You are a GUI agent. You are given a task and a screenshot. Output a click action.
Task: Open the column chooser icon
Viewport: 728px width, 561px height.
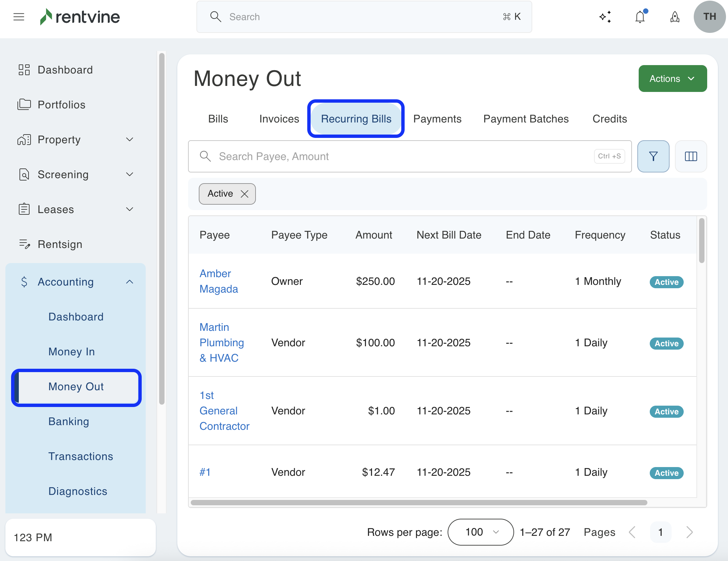click(x=691, y=156)
